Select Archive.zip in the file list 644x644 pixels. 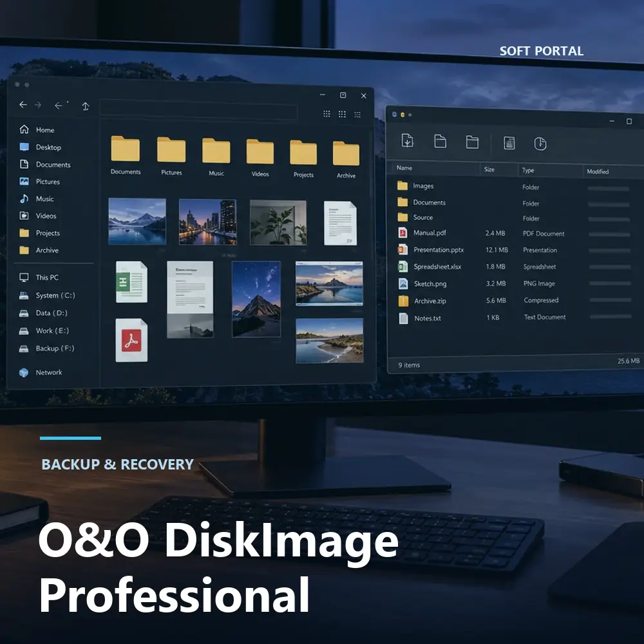tap(515, 301)
